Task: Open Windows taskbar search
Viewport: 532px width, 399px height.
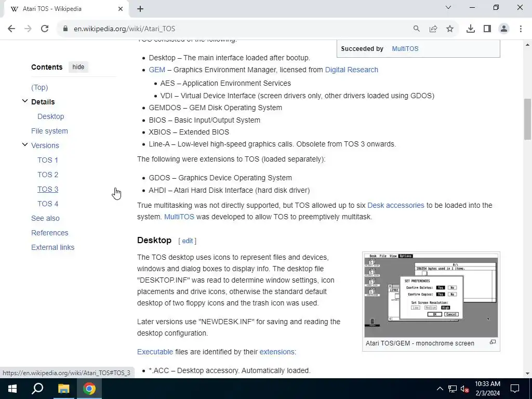Action: point(37,389)
